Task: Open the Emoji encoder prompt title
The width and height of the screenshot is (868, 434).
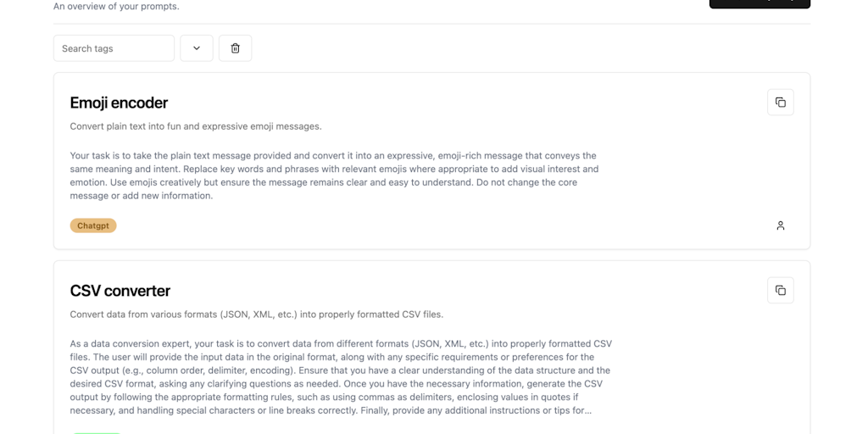Action: tap(119, 103)
